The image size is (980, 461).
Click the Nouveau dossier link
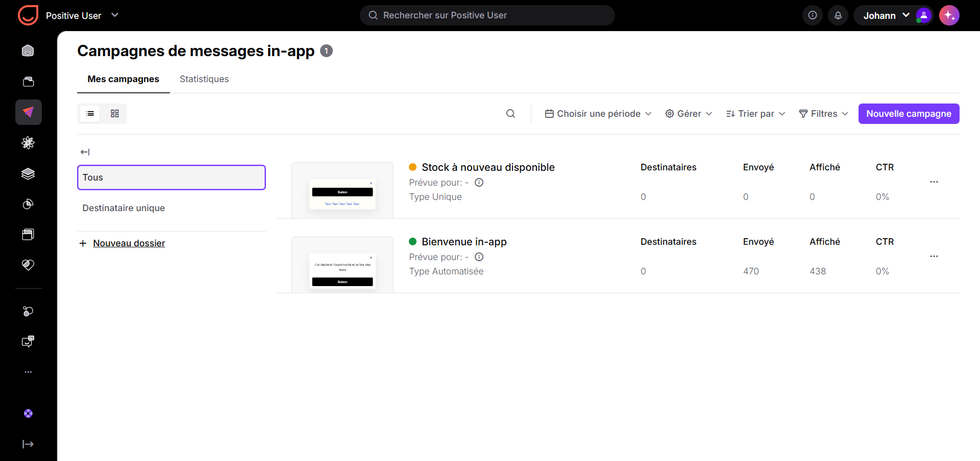click(129, 243)
